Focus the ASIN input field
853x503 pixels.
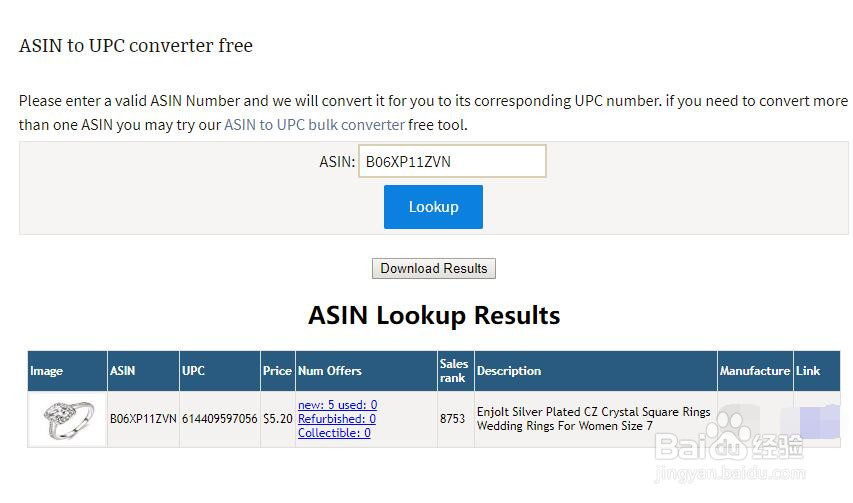click(x=452, y=161)
